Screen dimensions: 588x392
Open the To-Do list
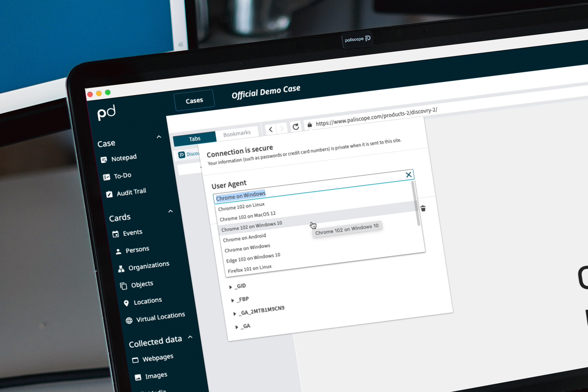click(122, 176)
